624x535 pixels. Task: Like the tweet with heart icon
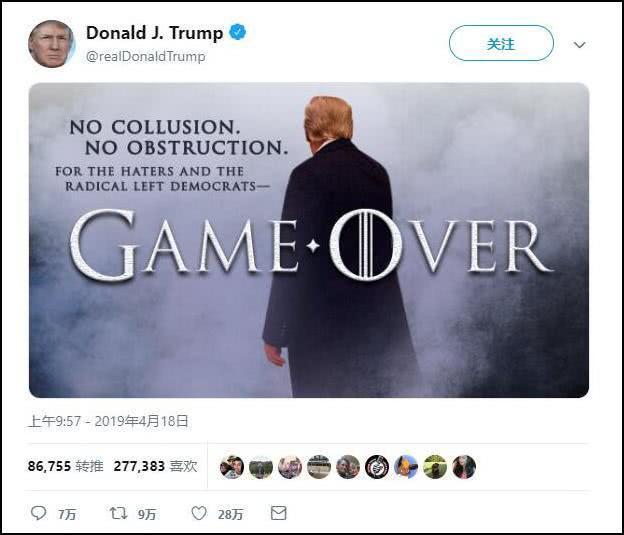199,513
